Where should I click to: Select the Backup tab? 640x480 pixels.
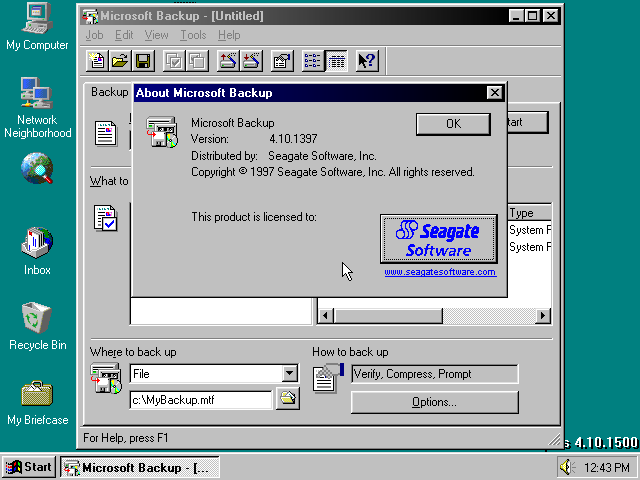tap(109, 92)
